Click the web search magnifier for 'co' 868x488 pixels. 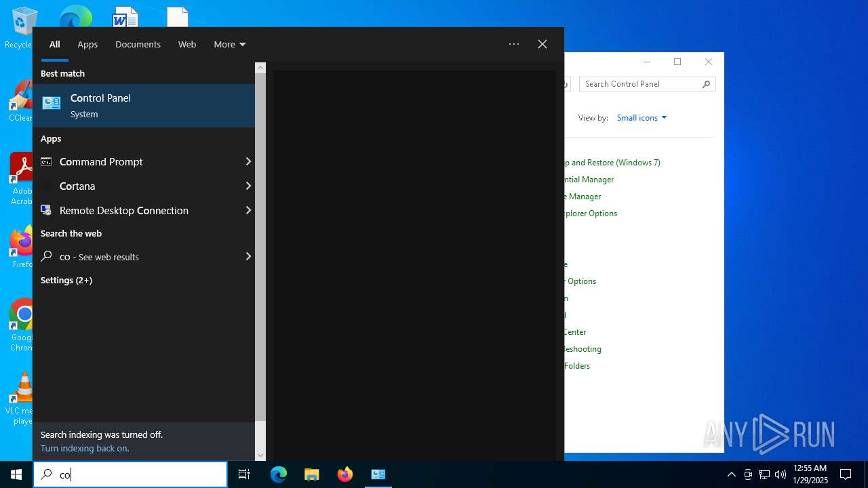[x=47, y=256]
